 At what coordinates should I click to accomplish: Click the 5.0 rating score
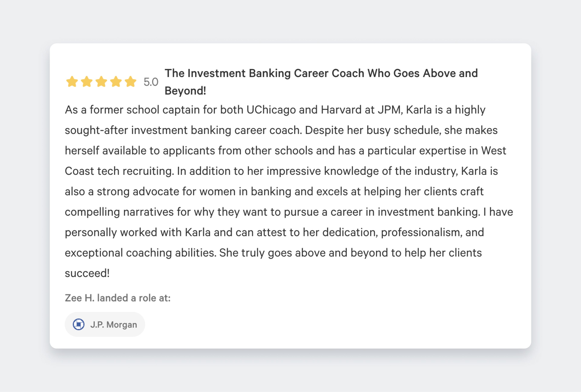151,82
